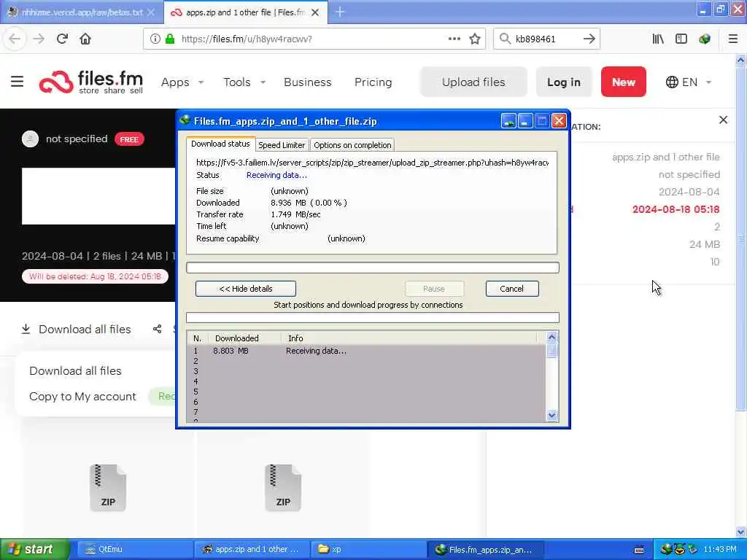Screen dimensions: 747x560
Task: Reload the page with refresh icon
Action: point(62,39)
